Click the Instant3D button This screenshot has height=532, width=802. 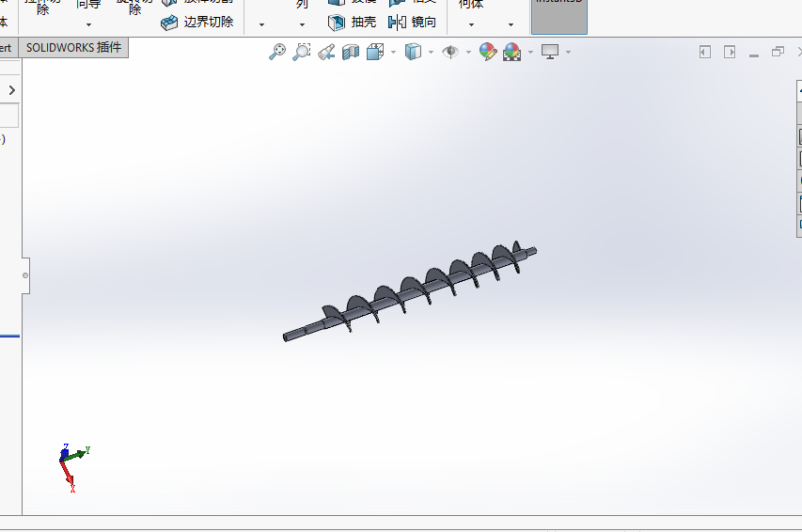click(x=558, y=14)
